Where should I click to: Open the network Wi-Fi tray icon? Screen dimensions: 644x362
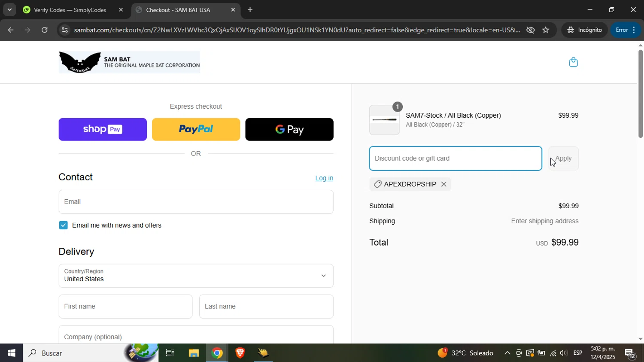click(553, 353)
